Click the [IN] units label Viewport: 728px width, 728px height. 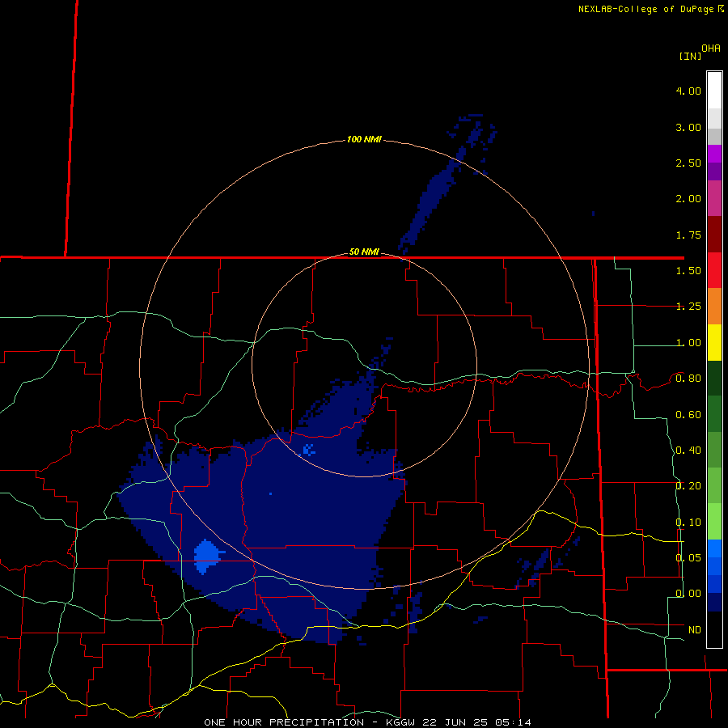[690, 56]
